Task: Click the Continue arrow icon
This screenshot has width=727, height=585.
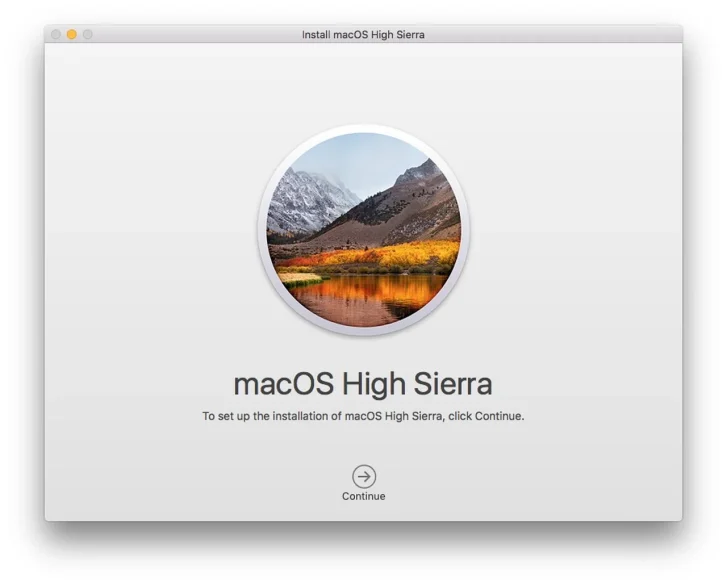Action: (x=364, y=476)
